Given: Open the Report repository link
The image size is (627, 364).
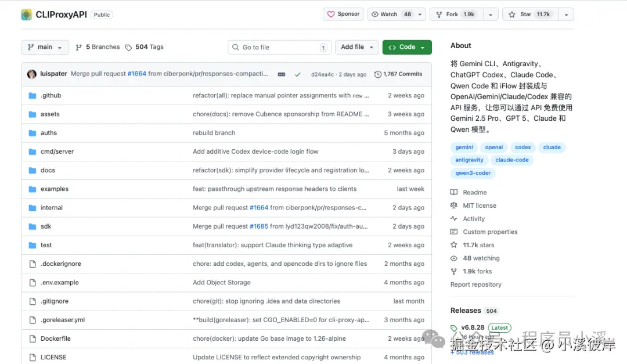Looking at the screenshot, I should tap(475, 285).
